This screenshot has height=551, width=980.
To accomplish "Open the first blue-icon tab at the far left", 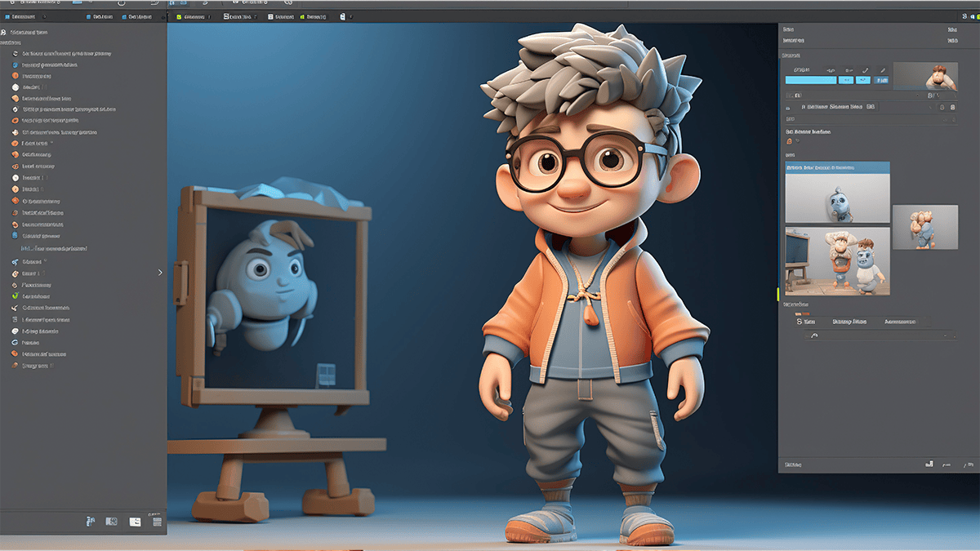I will (x=23, y=16).
